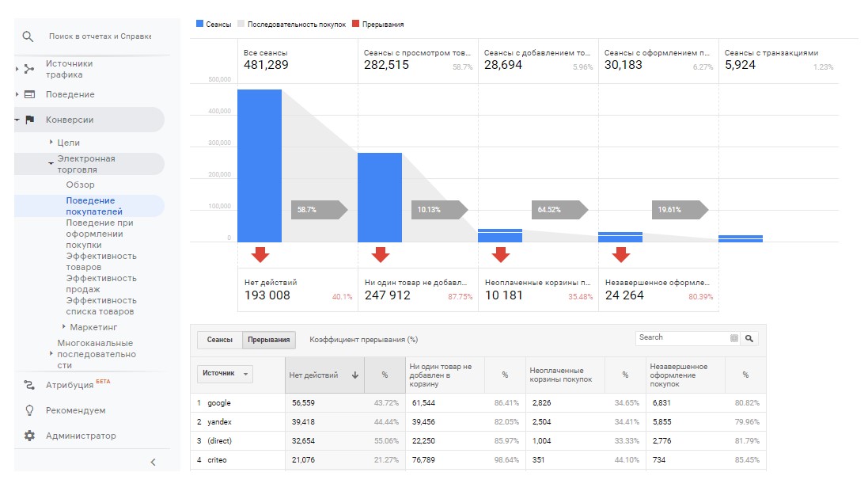868x495 pixels.
Task: Click the google source row
Action: pyautogui.click(x=478, y=403)
